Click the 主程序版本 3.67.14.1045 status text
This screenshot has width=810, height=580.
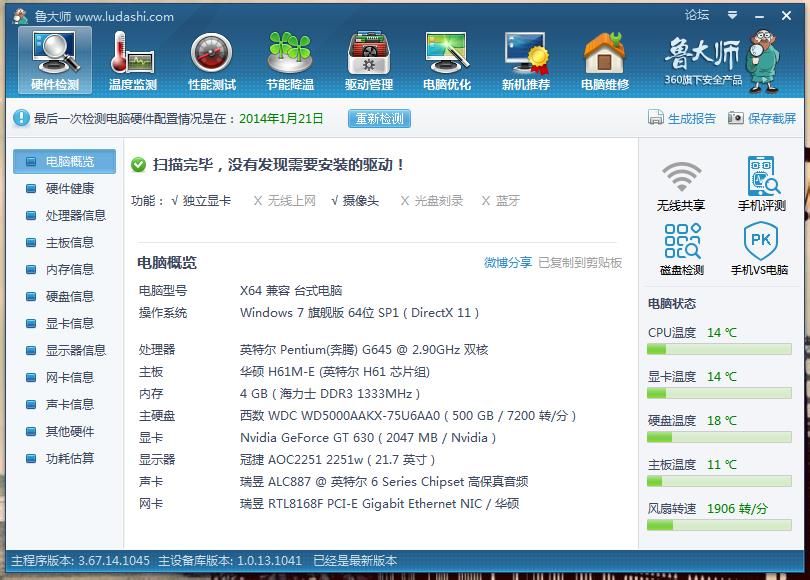[81, 560]
